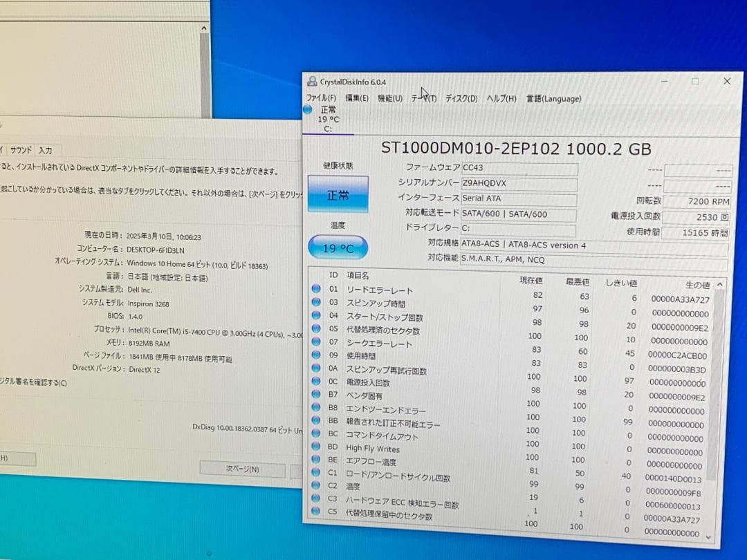Click the CrystalDiskInfo icon in the title bar
Image resolution: width=747 pixels, height=560 pixels.
pos(313,81)
